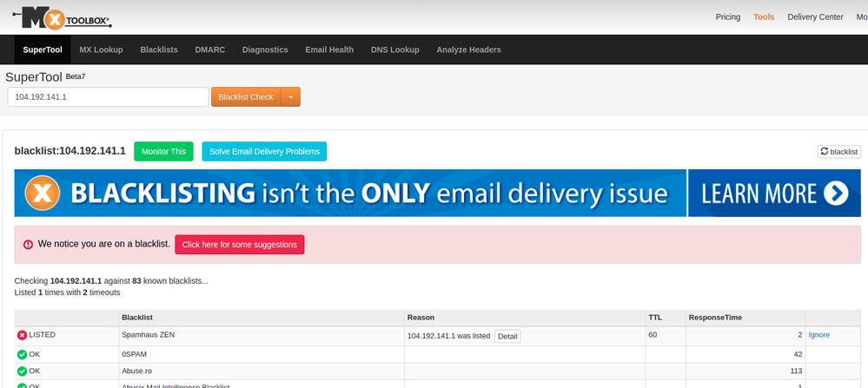Open the Analyze Headers tab
The width and height of the screenshot is (868, 388).
coord(469,49)
